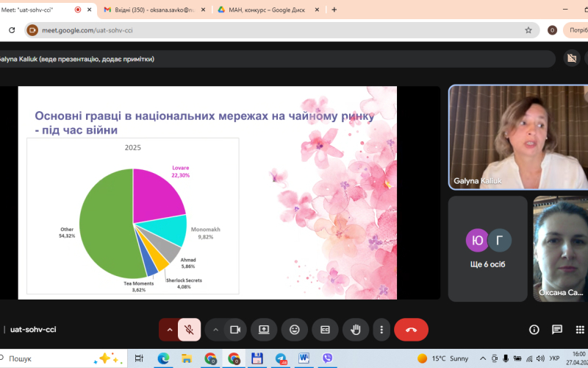Viewport: 588px width, 368px height.
Task: Unmute the microphone in Meet
Action: (190, 330)
